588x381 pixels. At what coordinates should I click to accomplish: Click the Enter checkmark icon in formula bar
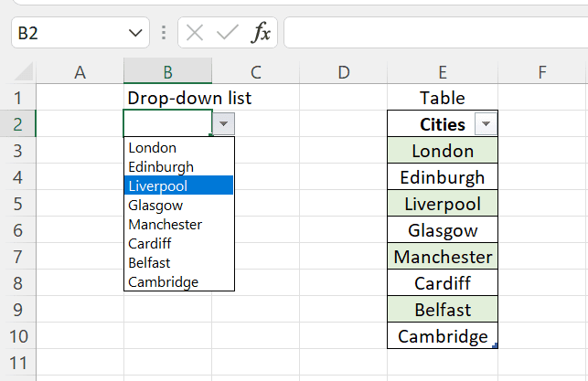pos(227,34)
